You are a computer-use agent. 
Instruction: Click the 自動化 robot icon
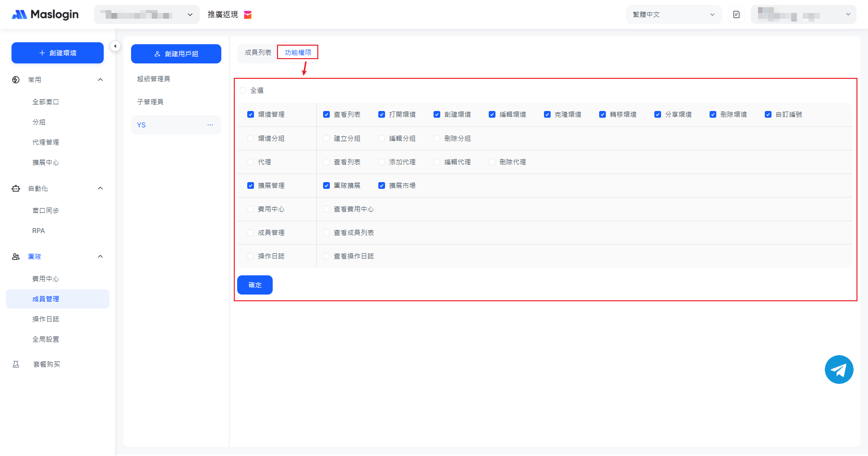pyautogui.click(x=16, y=188)
